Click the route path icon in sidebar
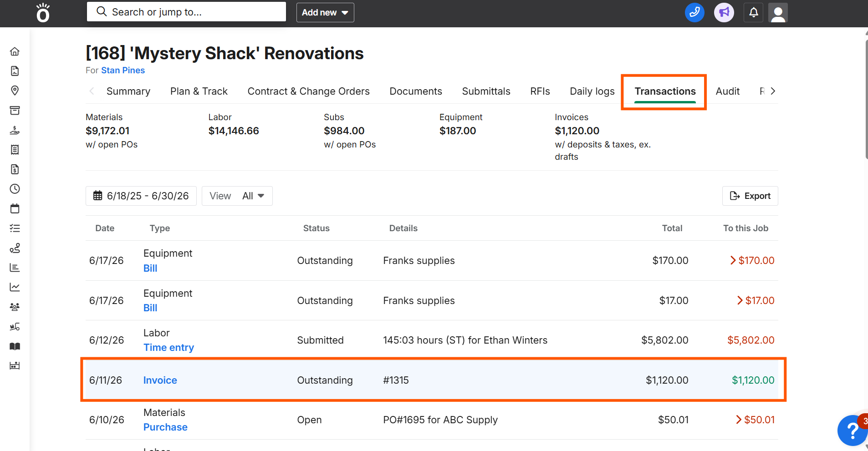Screen dimensions: 868x451 [x=15, y=248]
